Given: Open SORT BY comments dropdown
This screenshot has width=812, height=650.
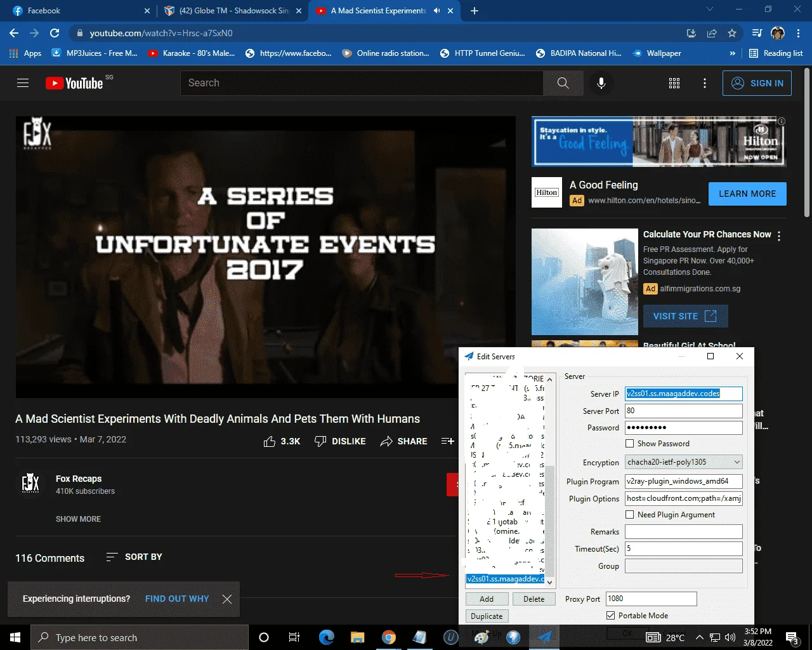Looking at the screenshot, I should 134,557.
